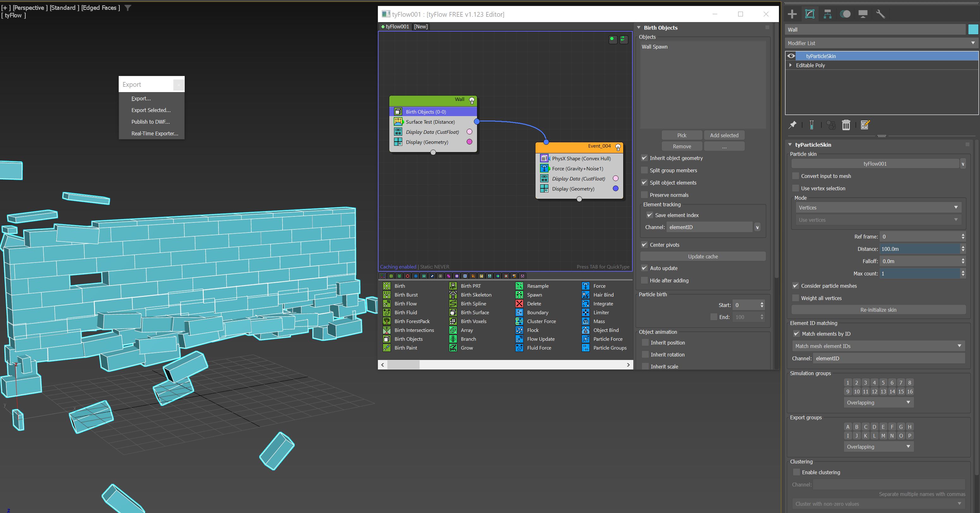Click the Update cache button
The width and height of the screenshot is (980, 513).
(x=703, y=256)
